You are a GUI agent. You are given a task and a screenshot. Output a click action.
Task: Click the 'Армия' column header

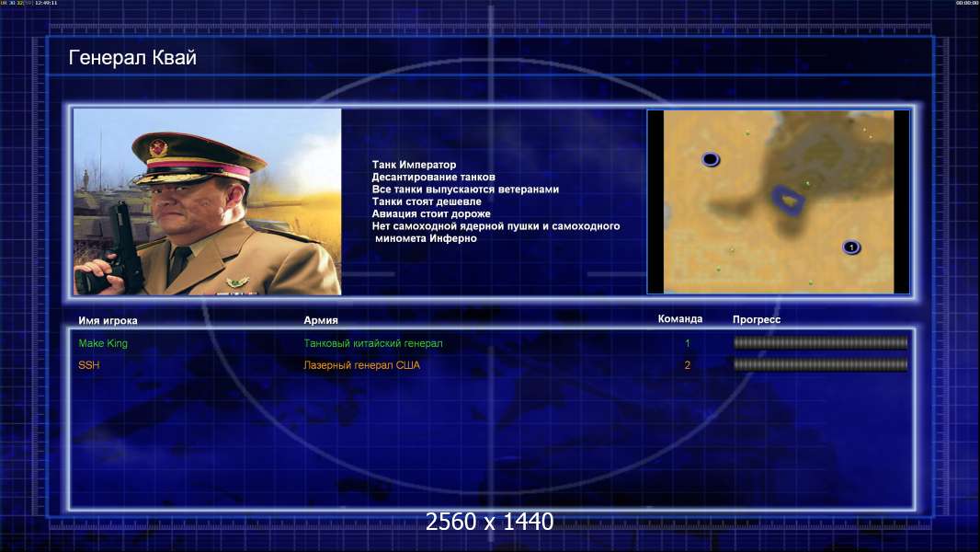[321, 320]
